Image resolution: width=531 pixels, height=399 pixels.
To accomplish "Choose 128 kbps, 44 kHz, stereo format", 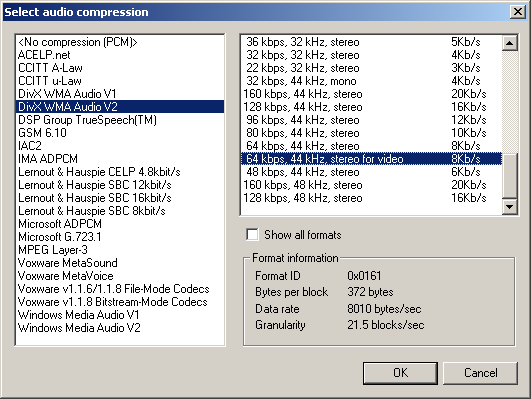I will point(371,107).
